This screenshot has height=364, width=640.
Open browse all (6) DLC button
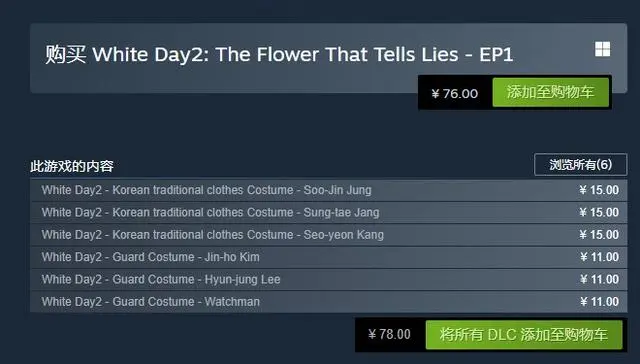[580, 164]
